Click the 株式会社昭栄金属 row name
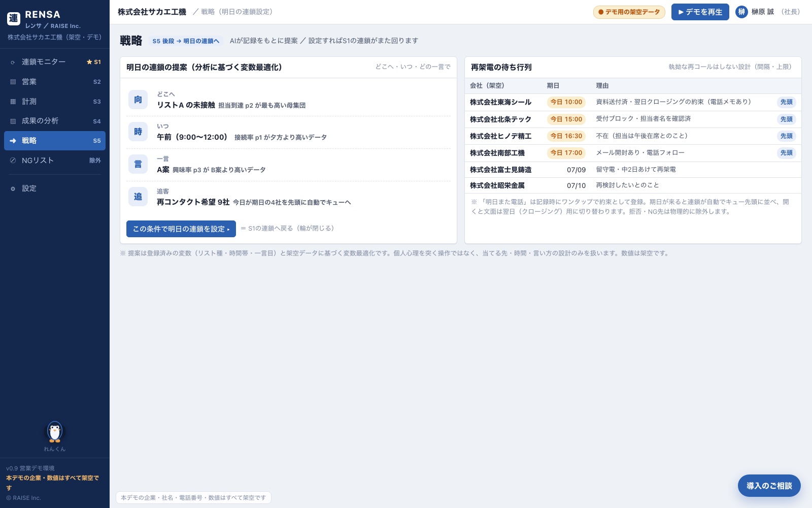812x508 pixels. 497,185
